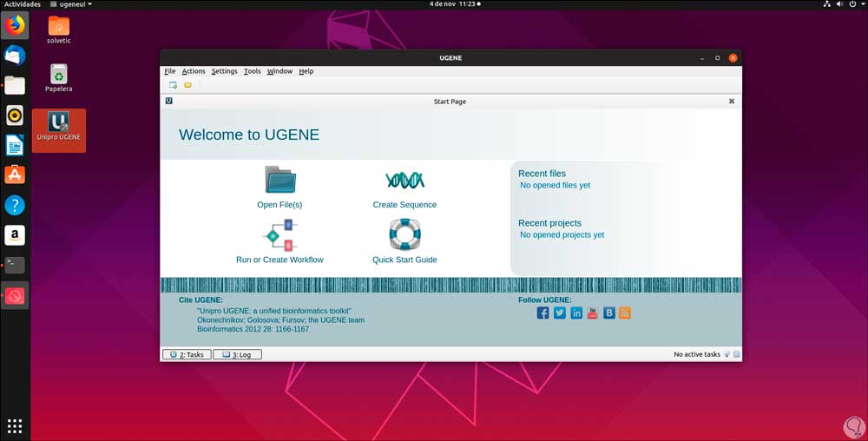
Task: Click the Open folder toolbar icon
Action: coord(187,85)
